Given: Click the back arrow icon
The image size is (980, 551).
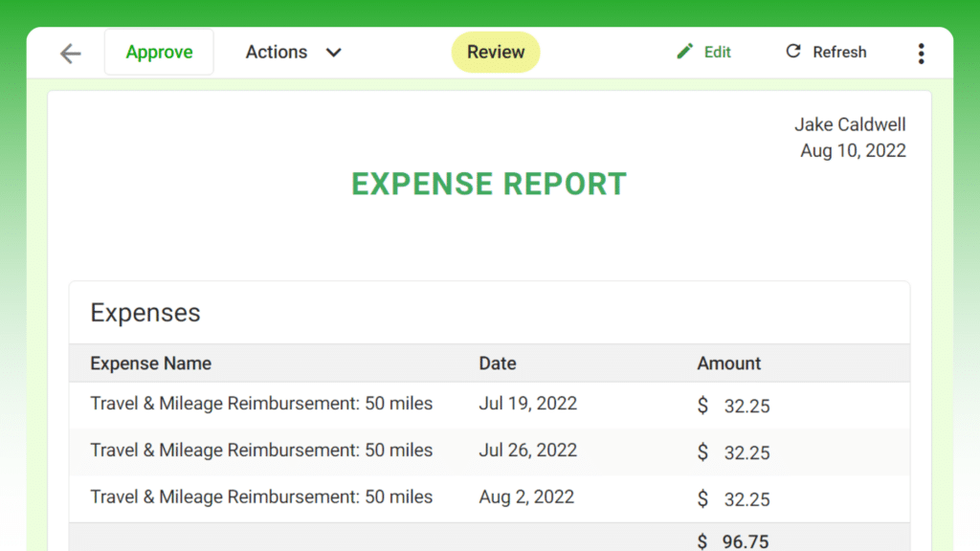Looking at the screenshot, I should pyautogui.click(x=71, y=54).
